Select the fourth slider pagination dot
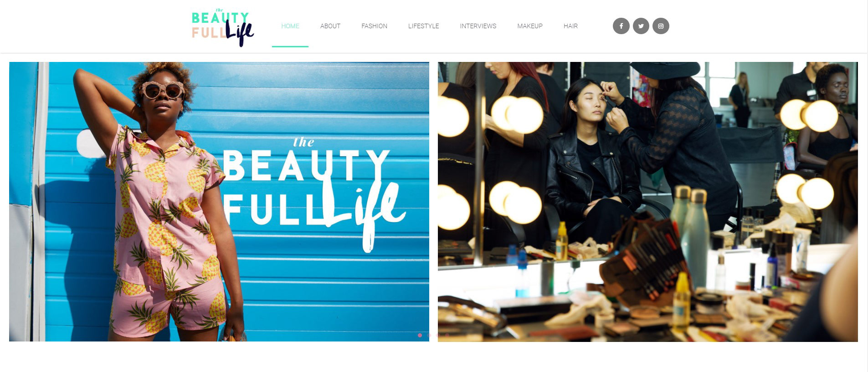This screenshot has height=372, width=868. pos(447,335)
